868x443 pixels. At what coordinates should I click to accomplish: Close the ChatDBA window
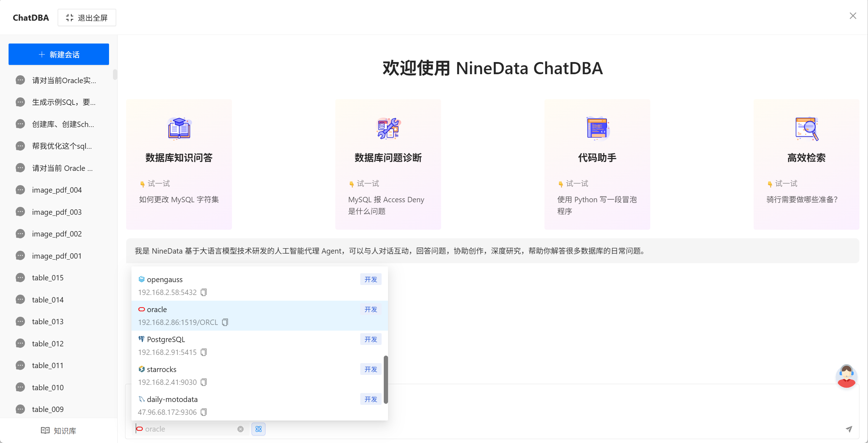click(x=853, y=16)
